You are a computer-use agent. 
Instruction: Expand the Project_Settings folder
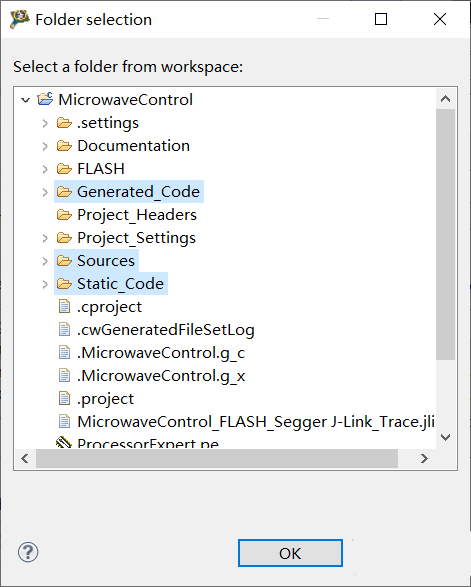pos(45,238)
